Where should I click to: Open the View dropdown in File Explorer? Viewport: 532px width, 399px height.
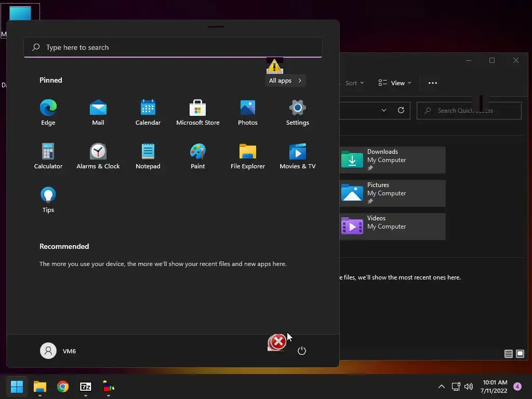coord(395,83)
